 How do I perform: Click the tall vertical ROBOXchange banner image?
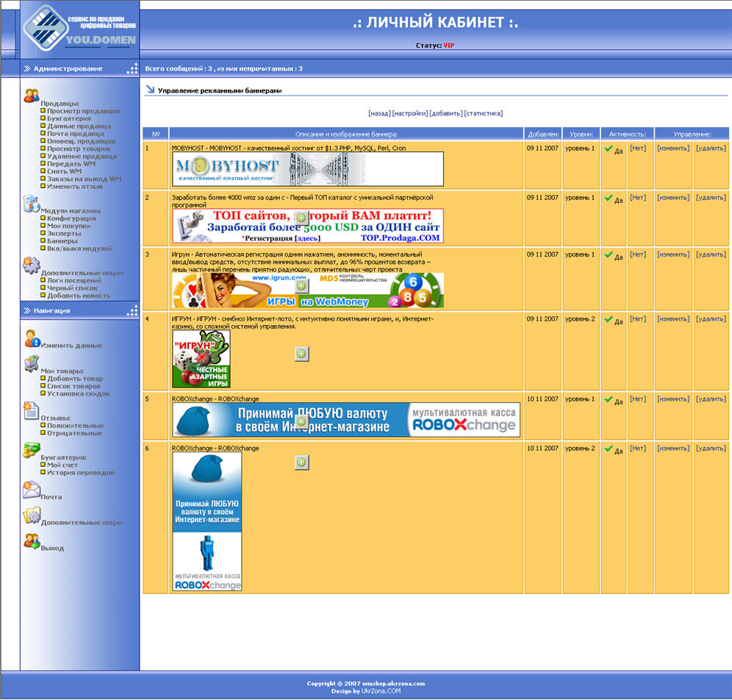pos(207,521)
